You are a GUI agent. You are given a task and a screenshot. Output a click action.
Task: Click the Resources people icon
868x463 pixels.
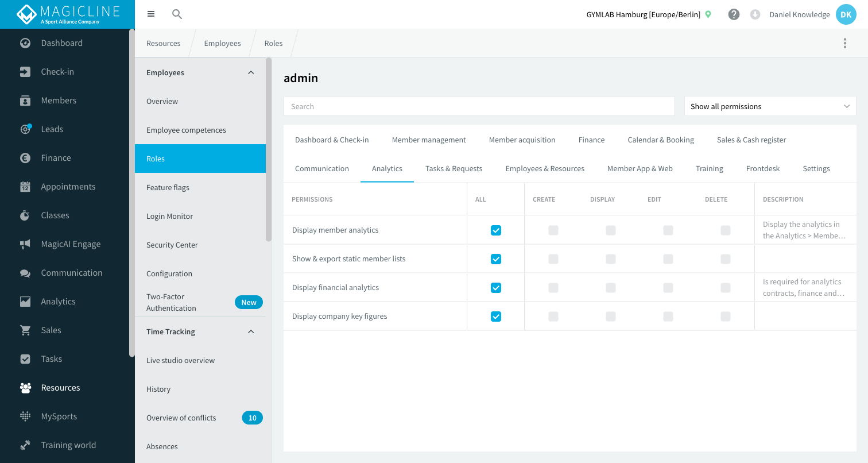coord(25,388)
